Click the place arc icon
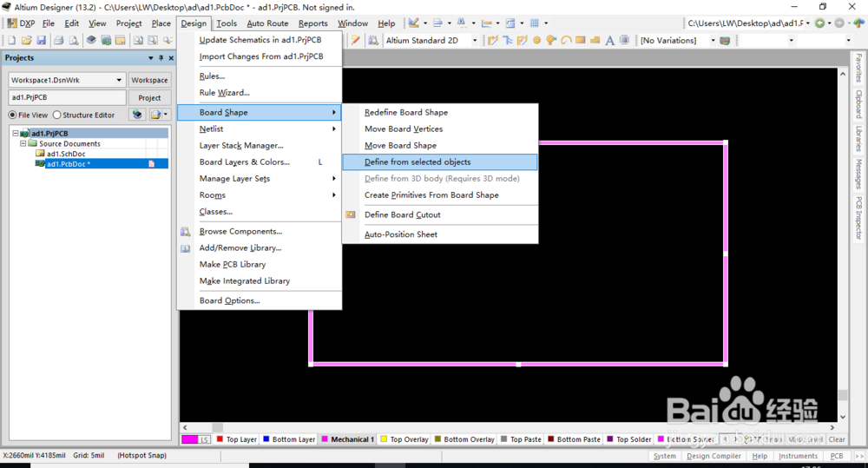Viewport: 868px width, 468px height. (x=566, y=40)
